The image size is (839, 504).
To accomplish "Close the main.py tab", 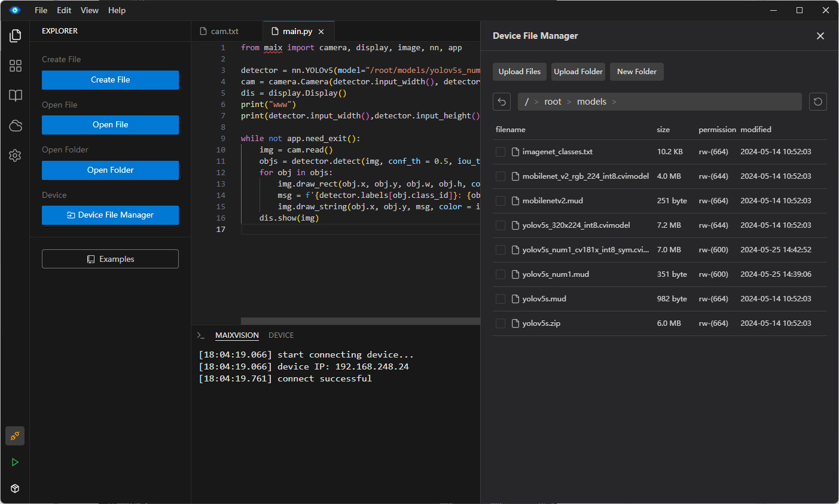I will click(x=321, y=32).
